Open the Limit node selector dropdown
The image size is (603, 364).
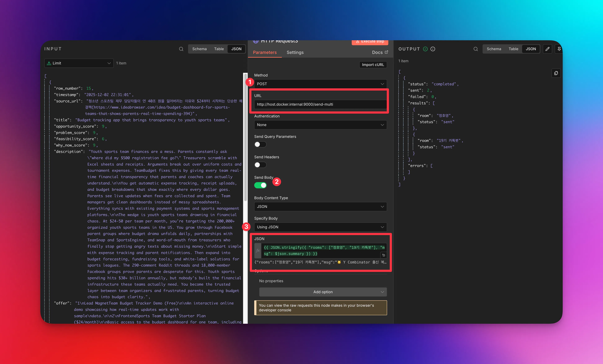[79, 63]
